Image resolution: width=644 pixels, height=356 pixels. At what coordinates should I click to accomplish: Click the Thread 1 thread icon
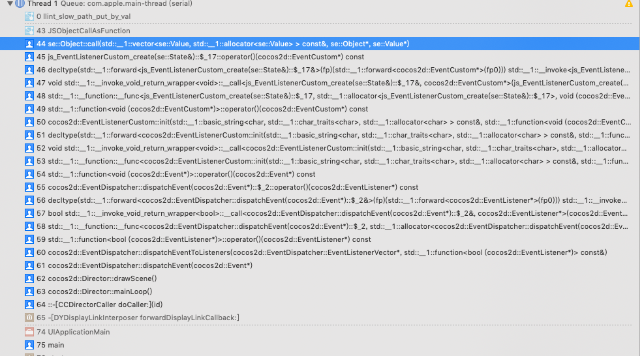click(x=20, y=4)
